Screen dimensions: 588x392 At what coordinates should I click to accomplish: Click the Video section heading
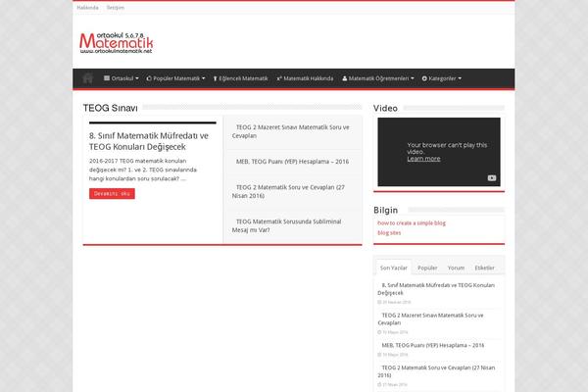[x=385, y=108]
